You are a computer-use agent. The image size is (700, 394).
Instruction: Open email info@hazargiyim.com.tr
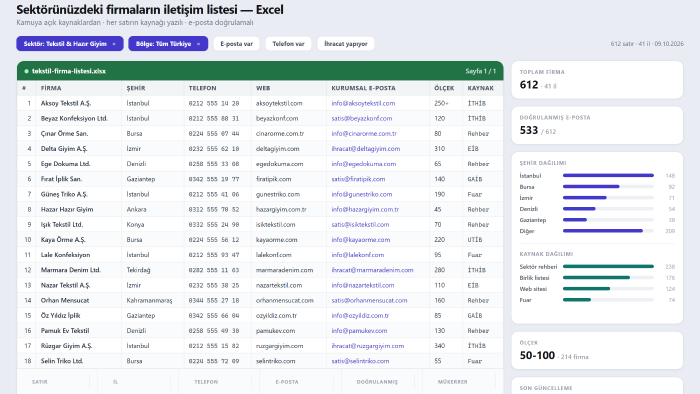365,209
